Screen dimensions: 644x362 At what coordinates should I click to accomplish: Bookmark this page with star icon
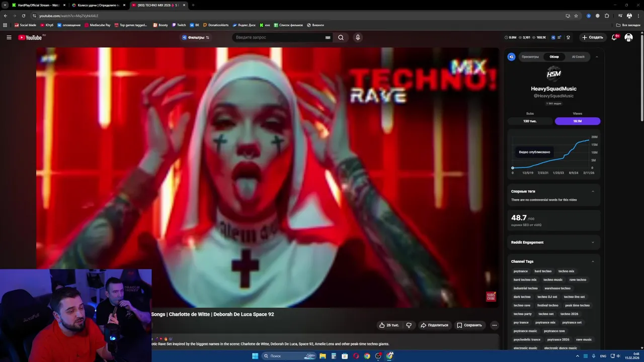pyautogui.click(x=576, y=16)
